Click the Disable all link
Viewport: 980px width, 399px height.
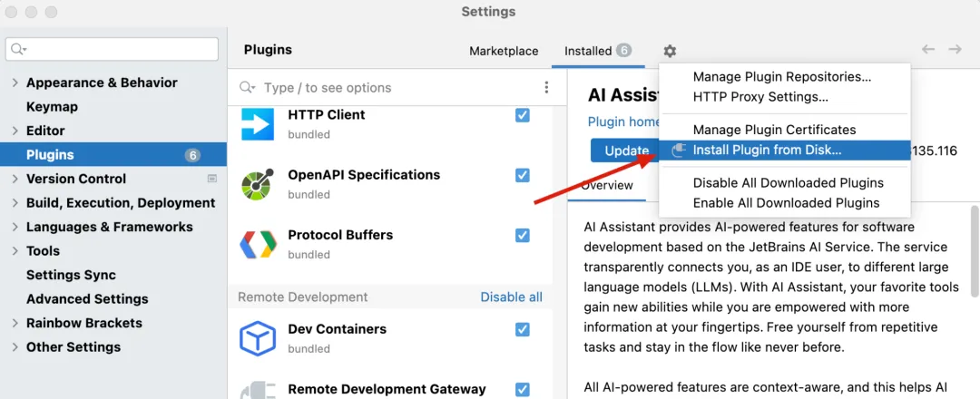(511, 297)
